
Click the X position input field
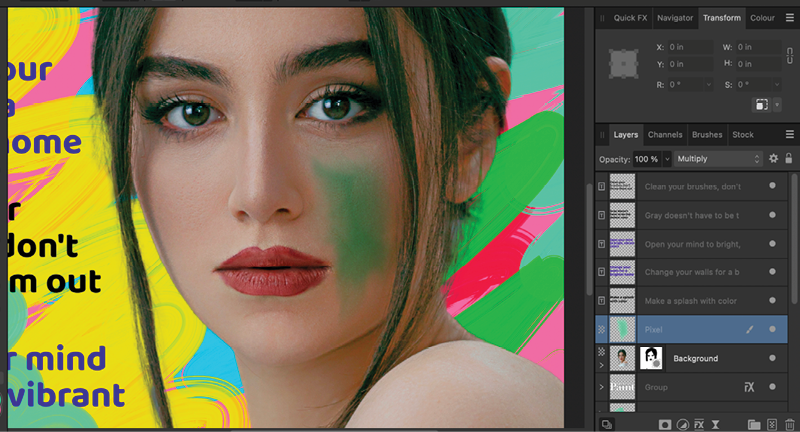690,47
